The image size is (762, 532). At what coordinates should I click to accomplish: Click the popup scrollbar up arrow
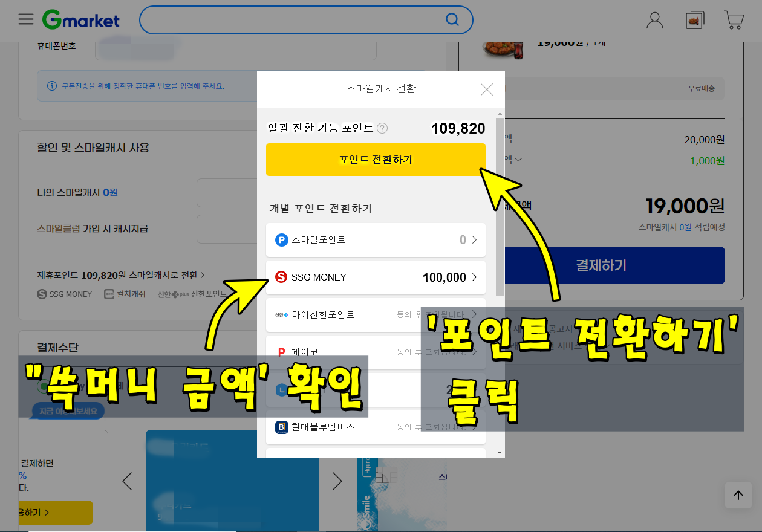(500, 114)
